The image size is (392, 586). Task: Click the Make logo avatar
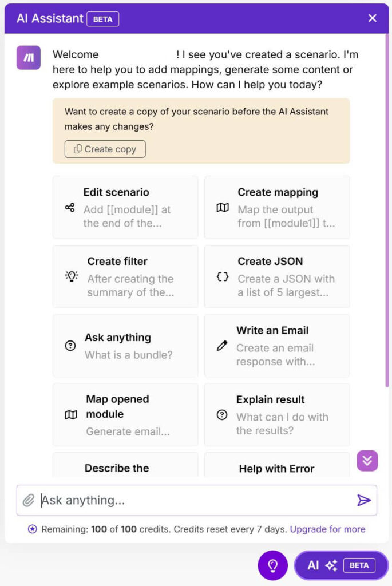(29, 57)
